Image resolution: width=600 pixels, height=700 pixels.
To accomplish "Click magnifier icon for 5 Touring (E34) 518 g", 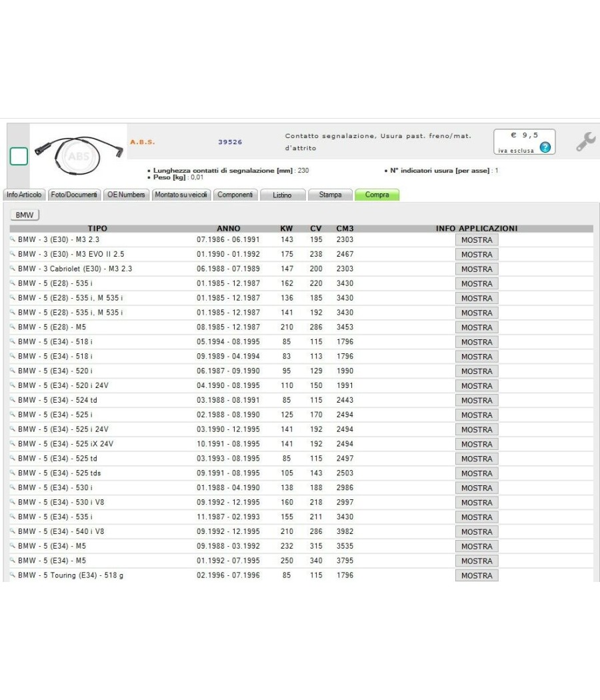I will click(13, 575).
